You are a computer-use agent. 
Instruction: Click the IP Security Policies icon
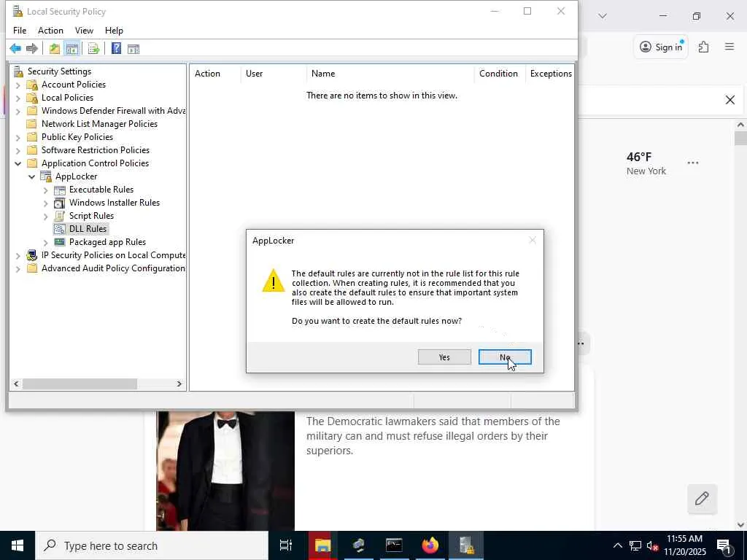pos(32,255)
